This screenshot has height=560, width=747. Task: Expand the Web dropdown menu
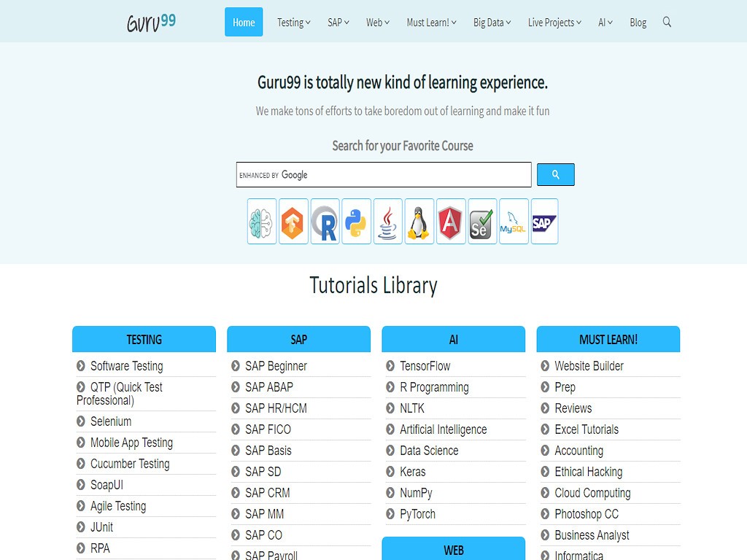pyautogui.click(x=378, y=23)
